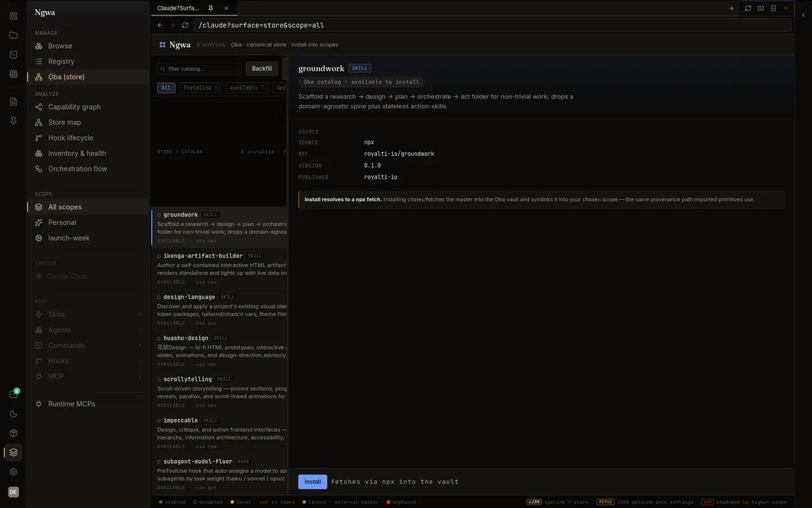Select the subagent-model-floor catalog entry
This screenshot has width=812, height=508.
click(x=219, y=474)
